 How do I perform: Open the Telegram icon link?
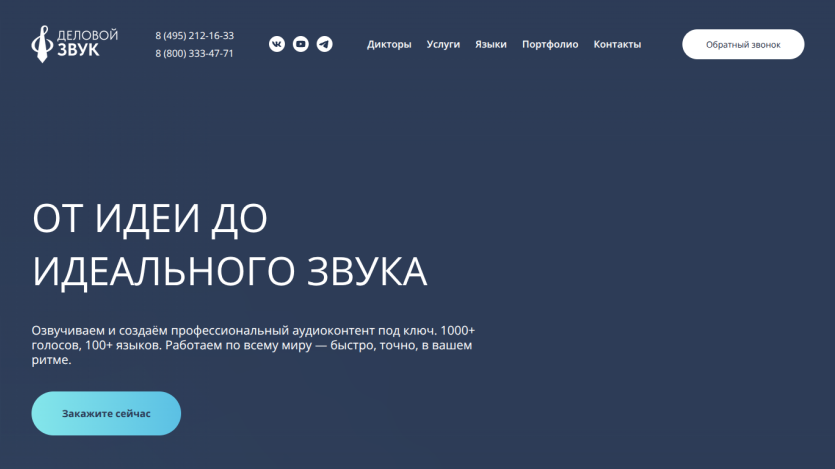click(324, 44)
